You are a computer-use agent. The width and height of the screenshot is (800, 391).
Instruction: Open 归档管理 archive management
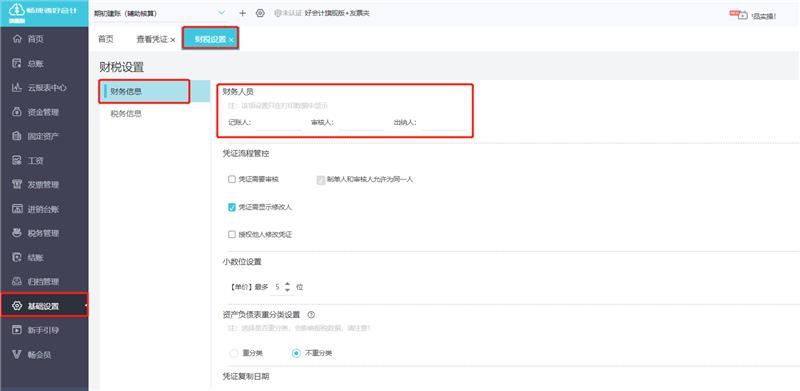[x=44, y=282]
